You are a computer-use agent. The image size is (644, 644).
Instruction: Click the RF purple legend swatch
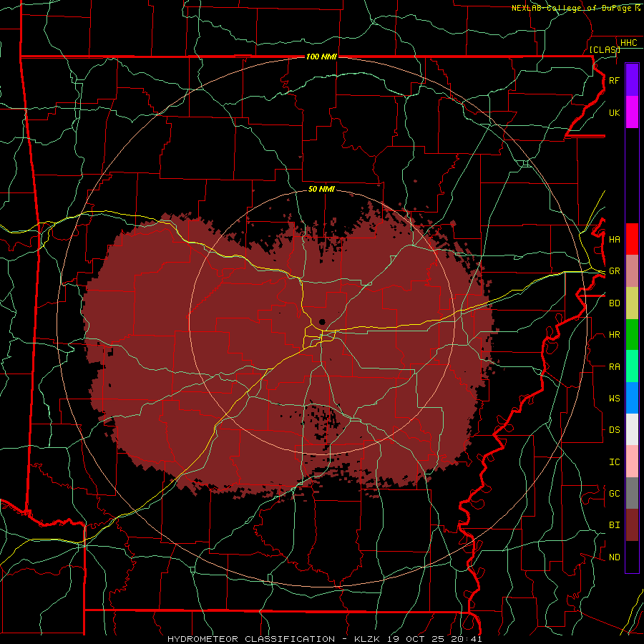point(632,80)
